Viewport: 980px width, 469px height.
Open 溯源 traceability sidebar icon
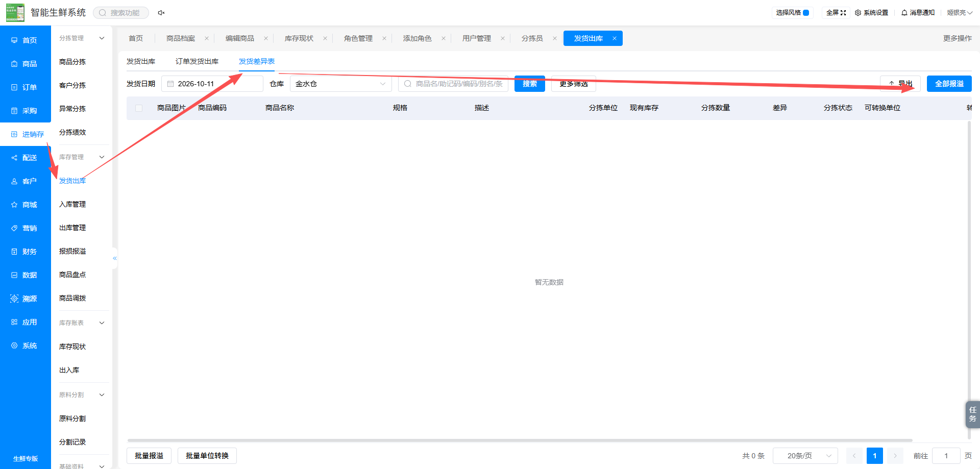[14, 299]
